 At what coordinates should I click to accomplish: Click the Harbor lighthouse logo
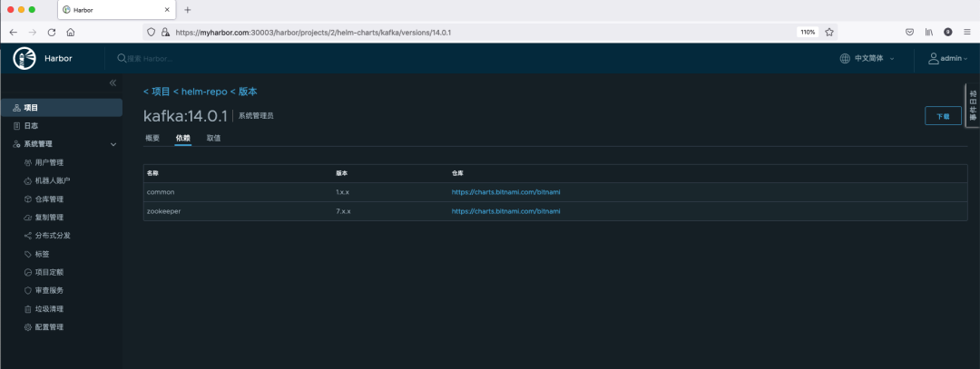click(24, 59)
